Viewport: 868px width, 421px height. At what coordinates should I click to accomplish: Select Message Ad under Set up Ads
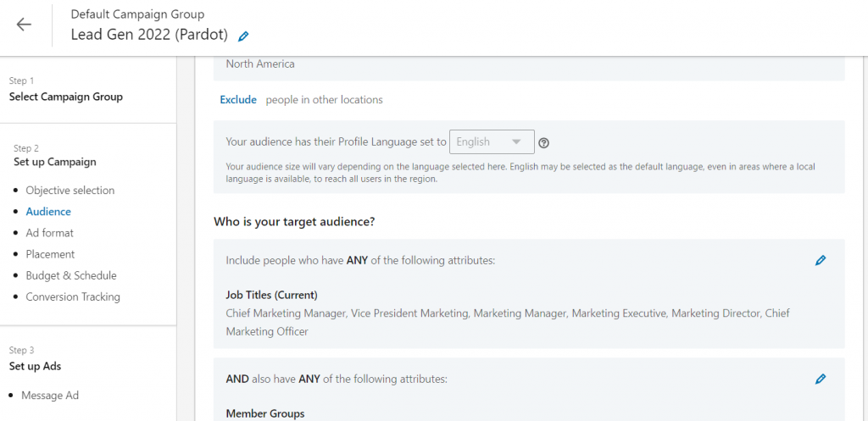(50, 396)
